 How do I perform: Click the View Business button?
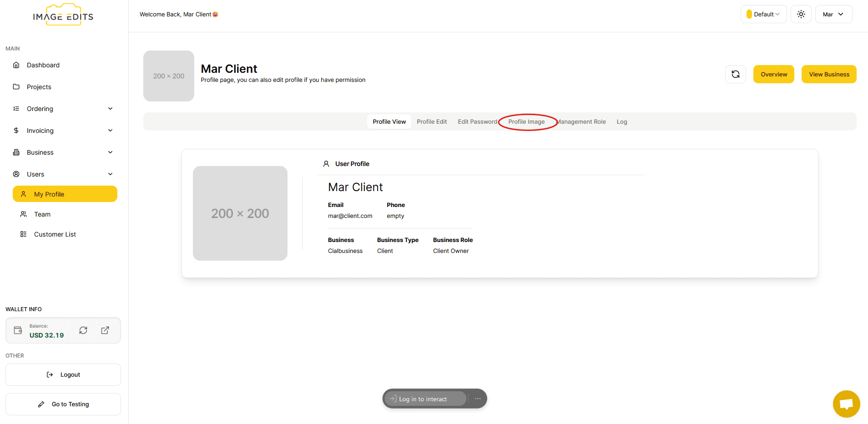[828, 74]
